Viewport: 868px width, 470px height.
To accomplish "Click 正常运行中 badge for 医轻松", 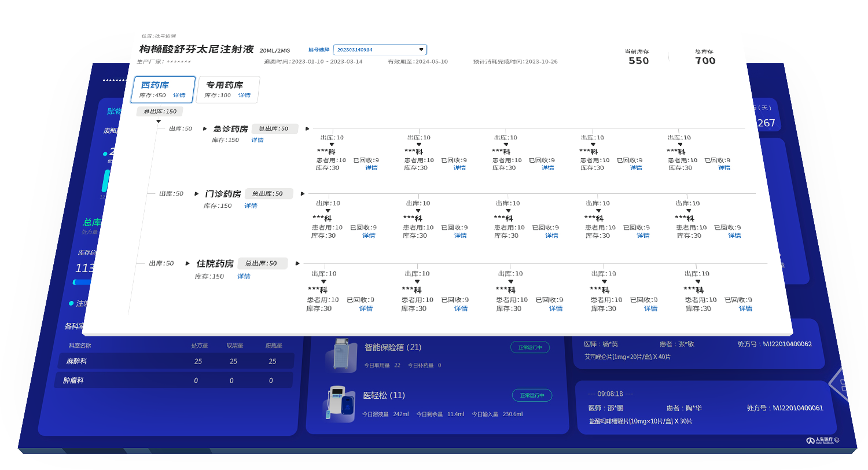I will click(532, 395).
